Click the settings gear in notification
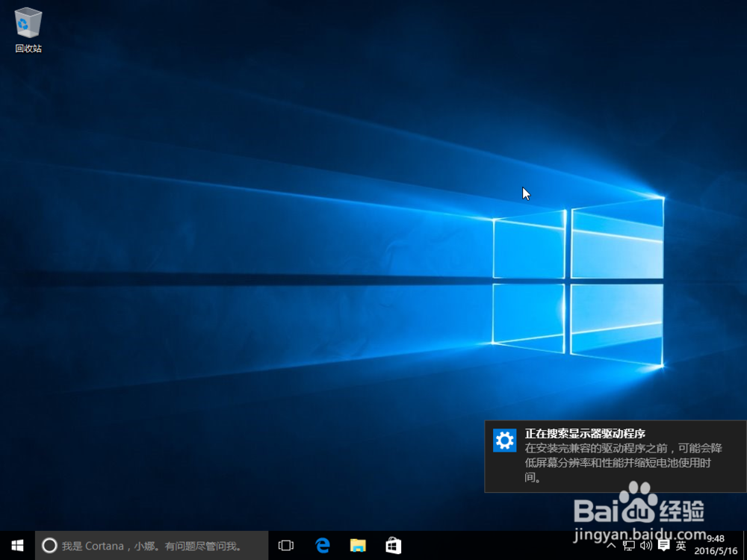 504,441
